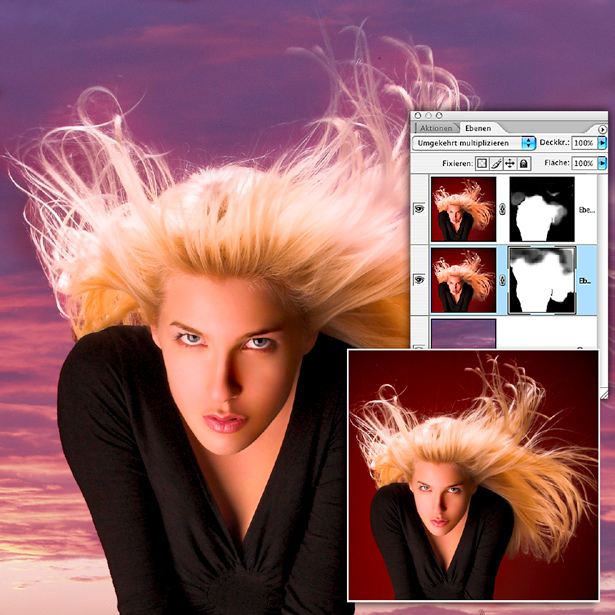Image resolution: width=615 pixels, height=615 pixels.
Task: Enable lock position move-arrows icon
Action: [x=509, y=163]
